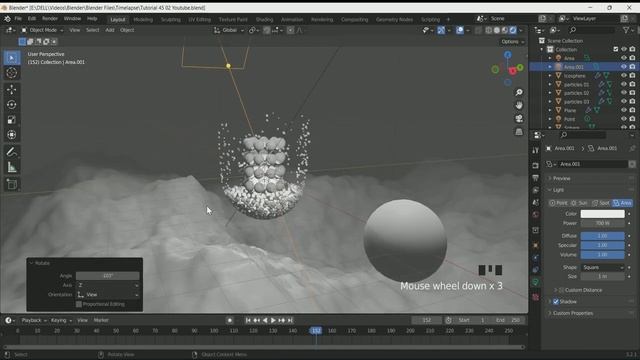Open the Object Data light properties tab
The image size is (640, 360).
tap(536, 282)
